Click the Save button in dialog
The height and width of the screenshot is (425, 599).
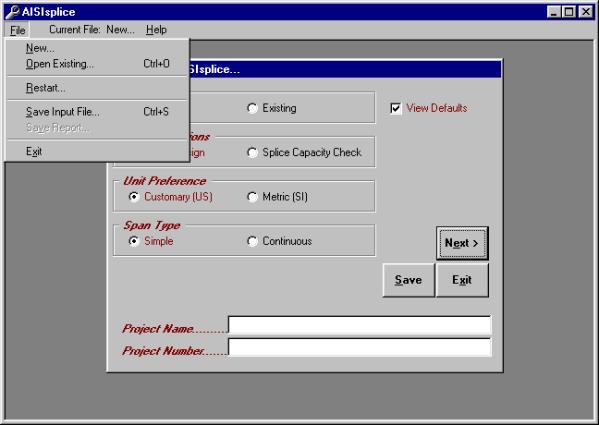click(x=408, y=280)
